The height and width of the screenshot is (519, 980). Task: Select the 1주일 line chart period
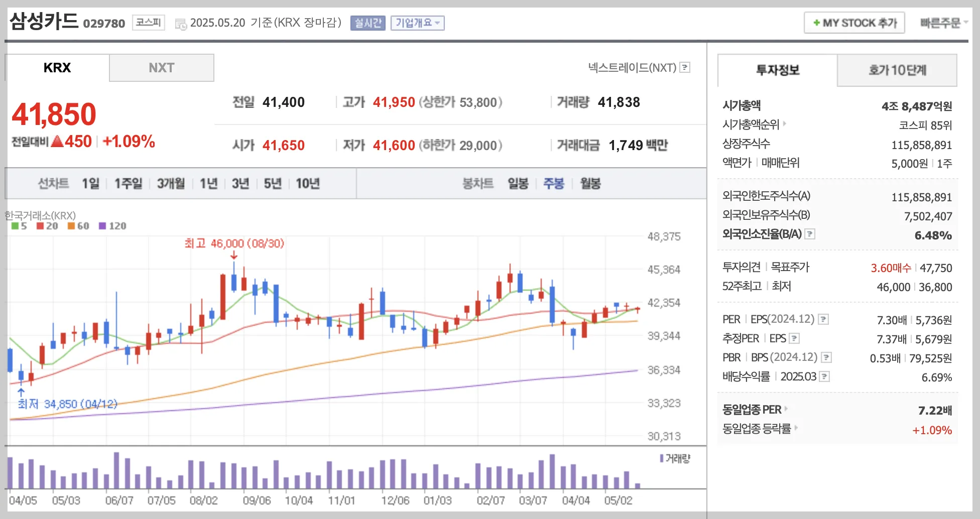point(129,184)
